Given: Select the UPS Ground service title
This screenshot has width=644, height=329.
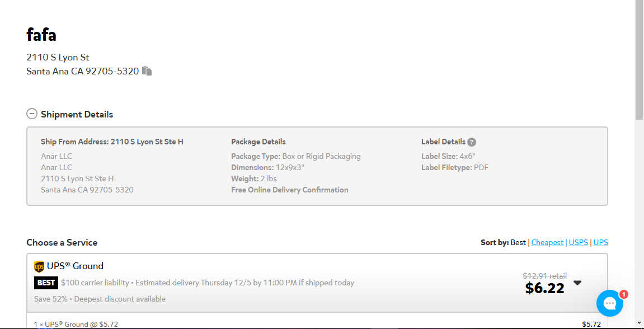Looking at the screenshot, I should coord(75,266).
